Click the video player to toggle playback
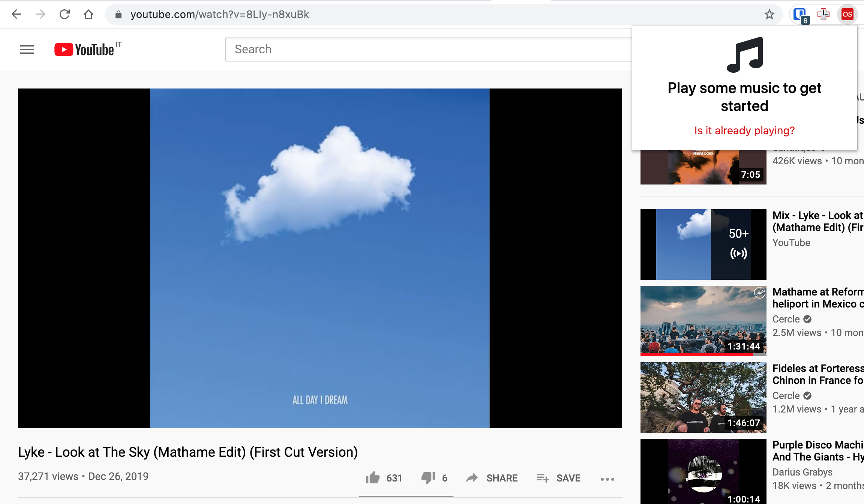Image resolution: width=864 pixels, height=504 pixels. (320, 258)
